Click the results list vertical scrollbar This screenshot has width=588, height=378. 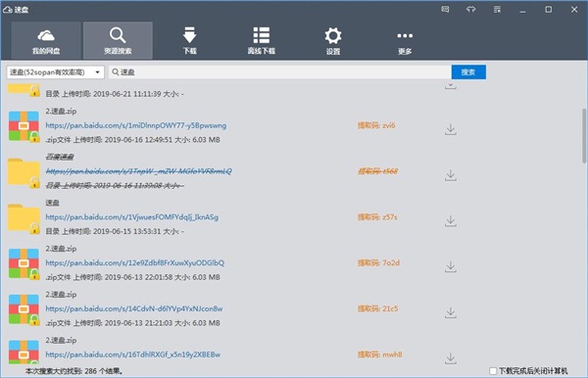pyautogui.click(x=584, y=135)
